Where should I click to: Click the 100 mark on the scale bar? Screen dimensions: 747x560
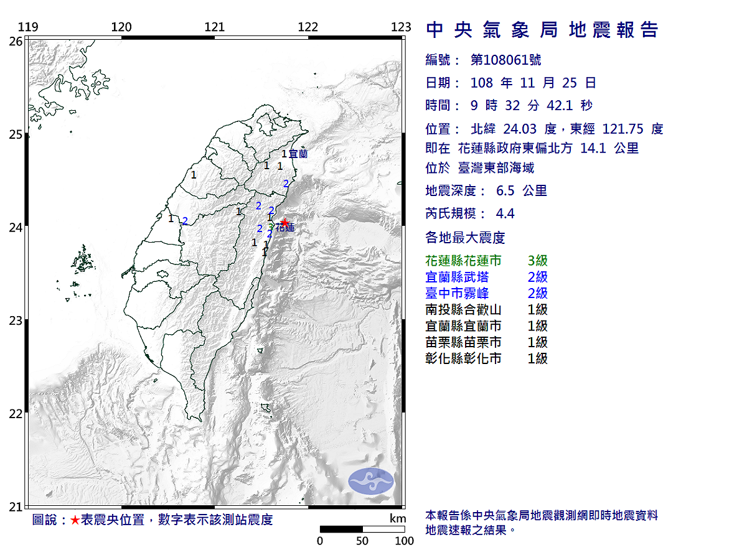pyautogui.click(x=405, y=541)
